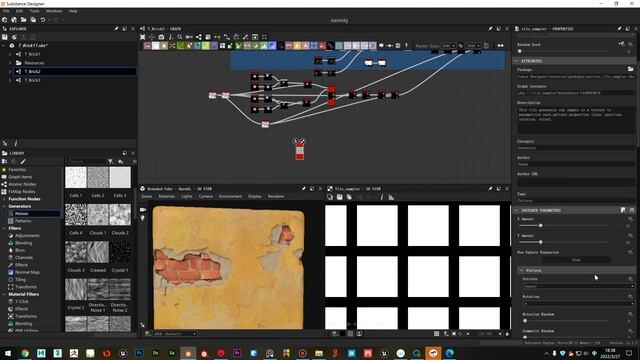Click the light bulb icon beside the 3D viewport
640x360 pixels.
(x=143, y=218)
